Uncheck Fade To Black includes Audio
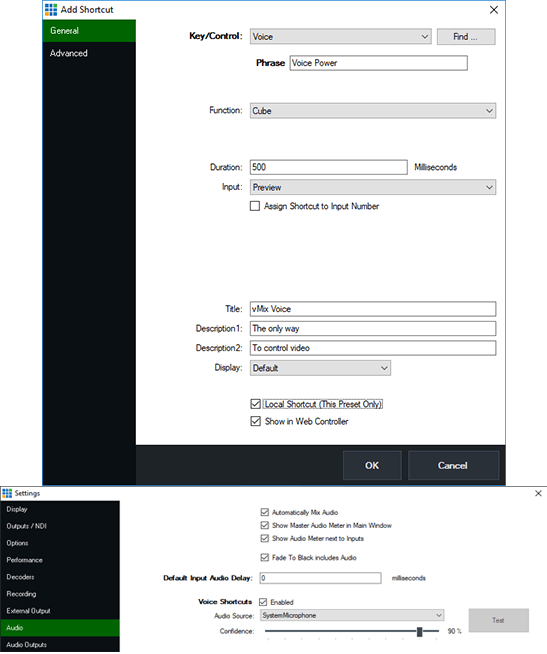Screen dimensions: 547x654 point(265,557)
